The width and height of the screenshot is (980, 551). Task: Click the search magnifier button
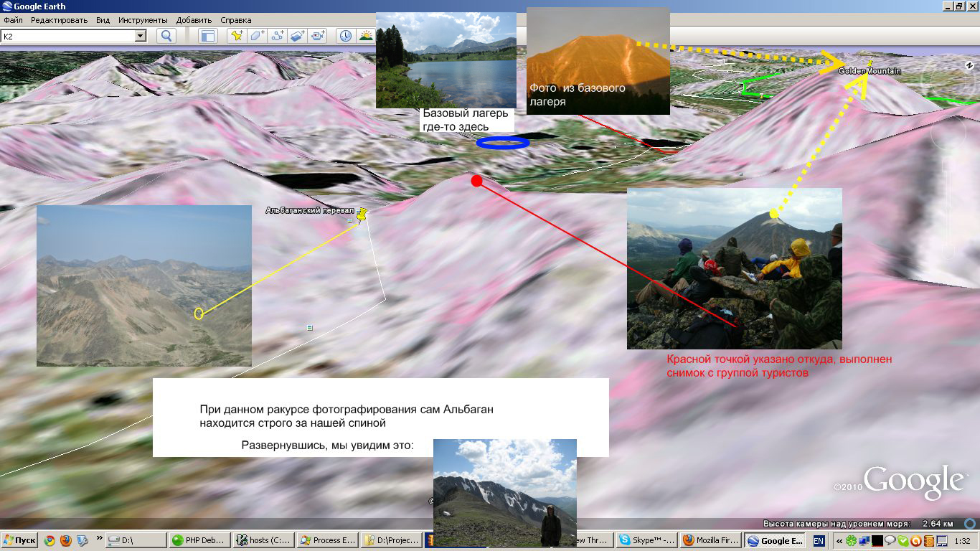166,36
